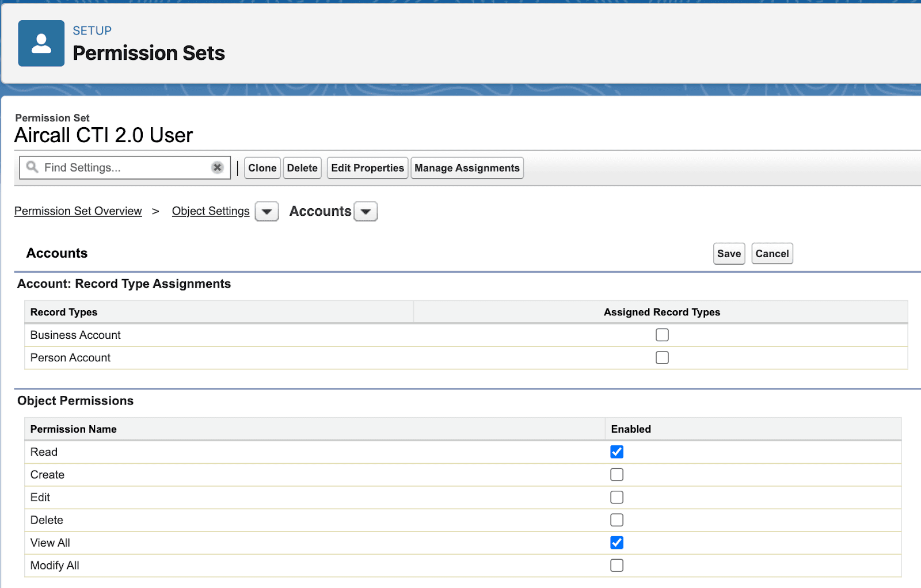This screenshot has width=921, height=588.
Task: Go to Permission Set Overview link
Action: click(78, 211)
